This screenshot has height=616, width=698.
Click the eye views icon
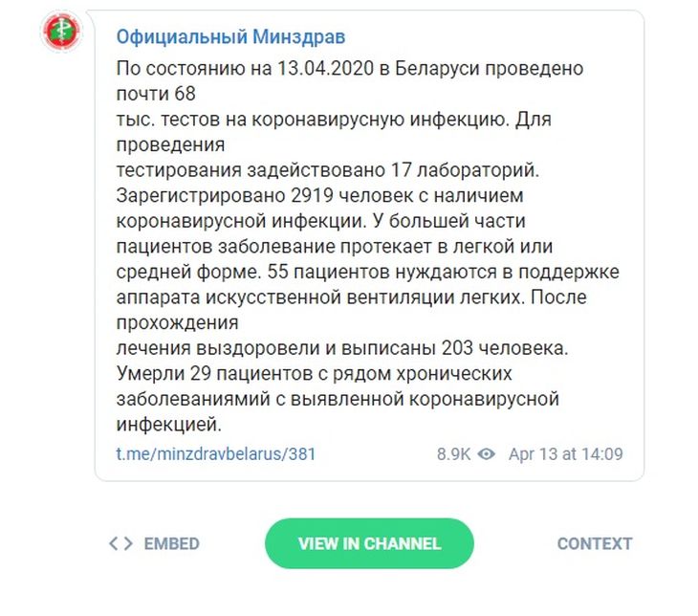(x=487, y=453)
